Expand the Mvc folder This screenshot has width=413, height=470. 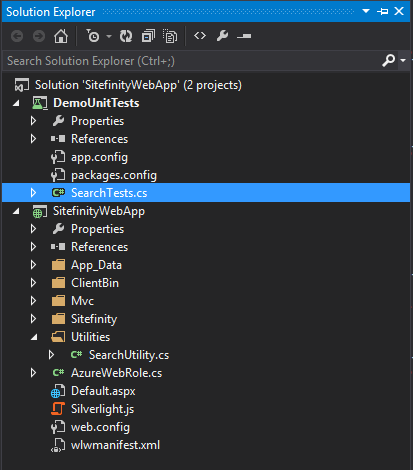click(33, 301)
